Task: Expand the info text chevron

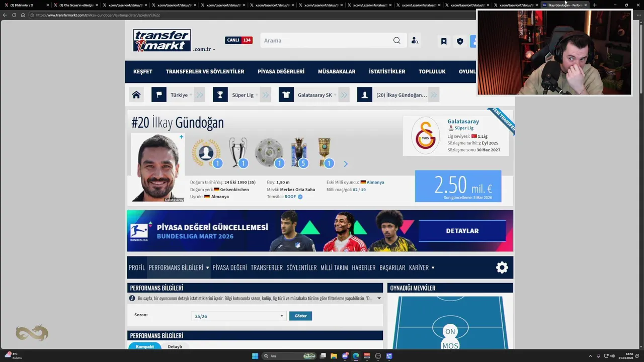Action: click(379, 298)
